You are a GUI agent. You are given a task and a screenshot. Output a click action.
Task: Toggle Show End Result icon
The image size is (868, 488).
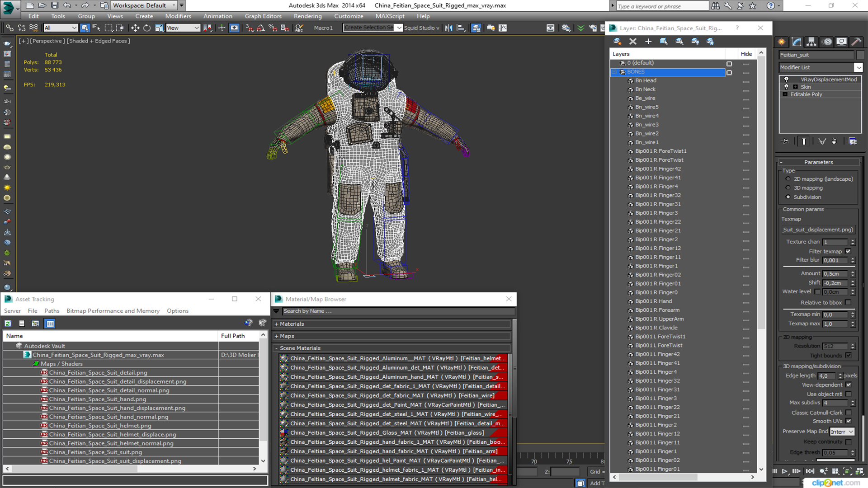[804, 141]
